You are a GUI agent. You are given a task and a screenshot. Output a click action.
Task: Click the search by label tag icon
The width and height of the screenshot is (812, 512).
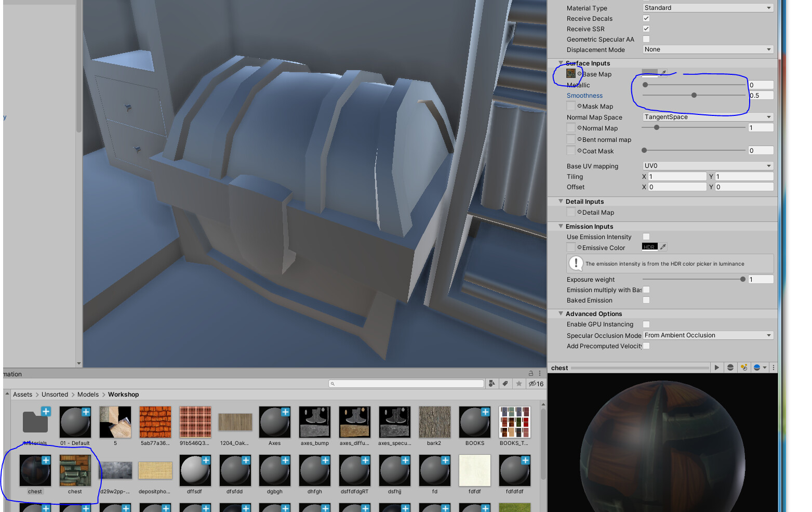[x=505, y=384]
